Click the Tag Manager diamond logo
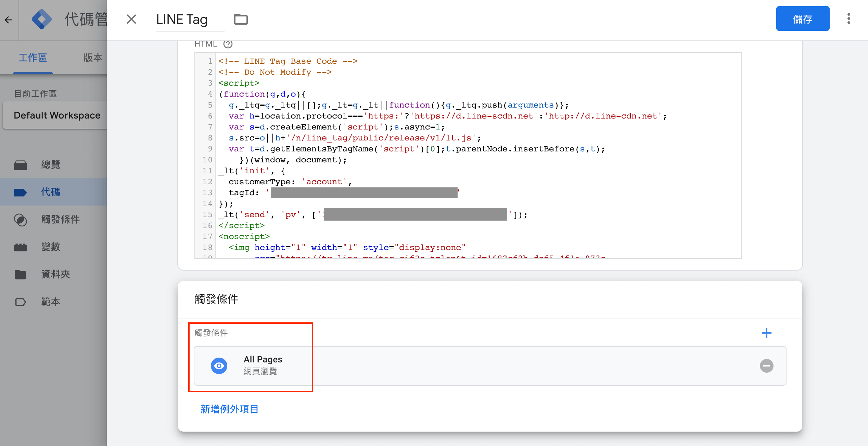Viewport: 868px width, 446px height. pyautogui.click(x=42, y=19)
